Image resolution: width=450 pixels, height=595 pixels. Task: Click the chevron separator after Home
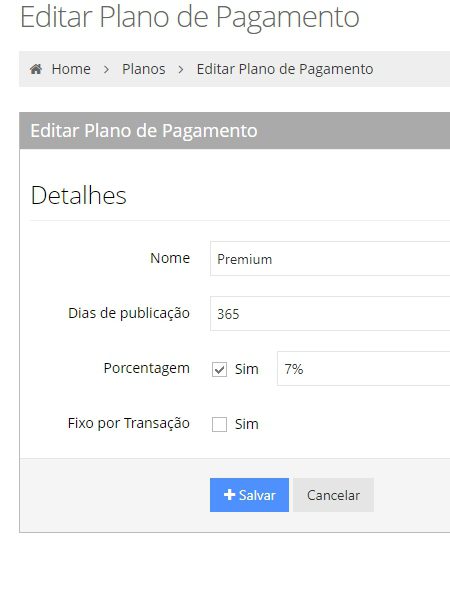click(x=107, y=69)
